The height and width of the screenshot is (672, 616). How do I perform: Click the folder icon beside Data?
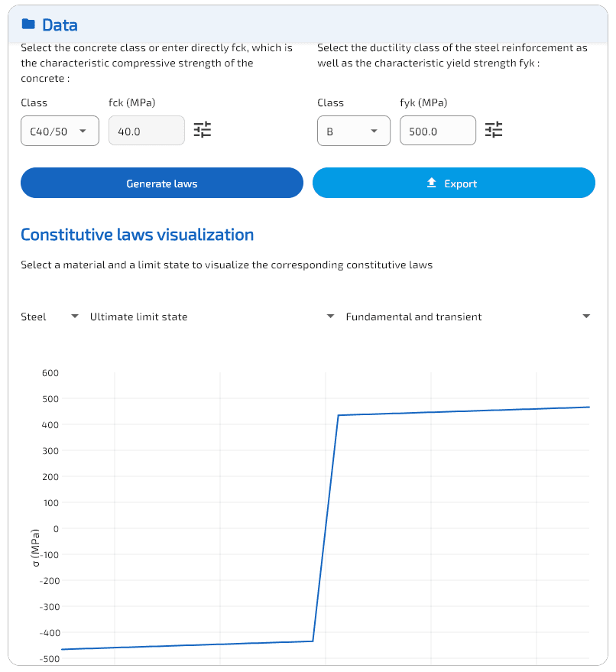pos(28,24)
